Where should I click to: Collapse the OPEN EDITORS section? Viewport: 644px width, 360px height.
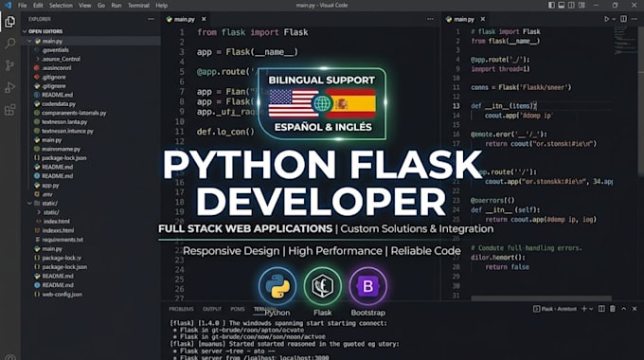[25, 31]
